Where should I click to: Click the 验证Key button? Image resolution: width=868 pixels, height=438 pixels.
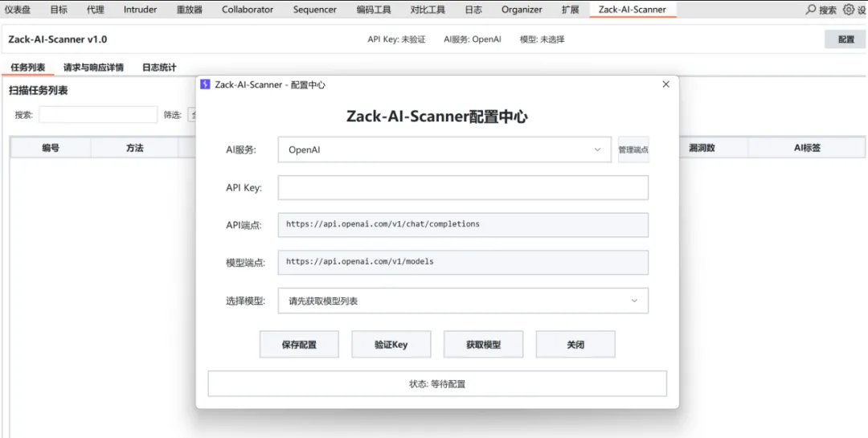coord(391,345)
